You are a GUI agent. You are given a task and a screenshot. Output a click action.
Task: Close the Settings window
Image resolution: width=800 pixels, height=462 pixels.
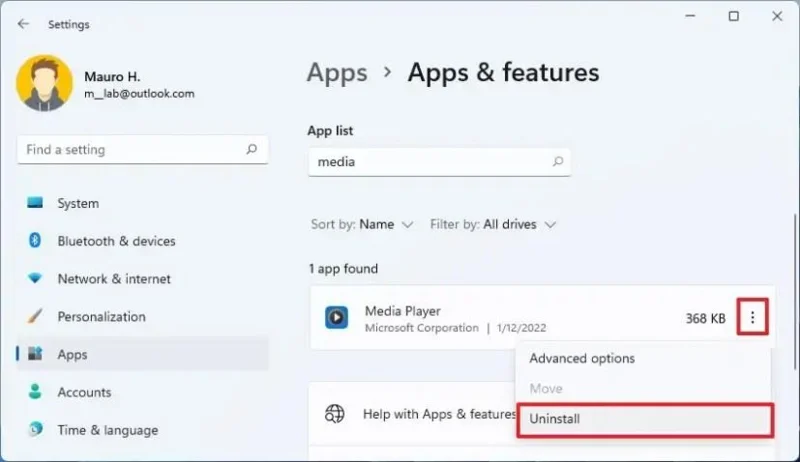pyautogui.click(x=777, y=16)
